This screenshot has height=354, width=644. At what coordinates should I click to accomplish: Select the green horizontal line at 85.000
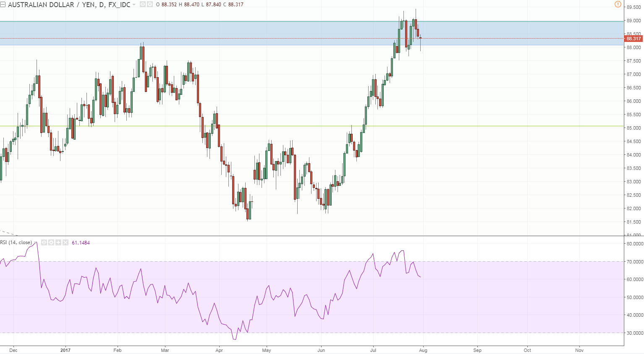point(312,126)
